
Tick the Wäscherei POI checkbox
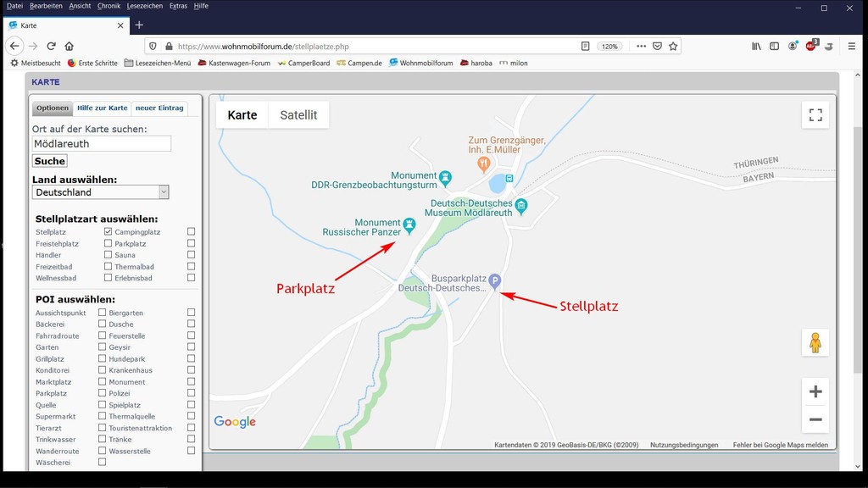tap(102, 462)
